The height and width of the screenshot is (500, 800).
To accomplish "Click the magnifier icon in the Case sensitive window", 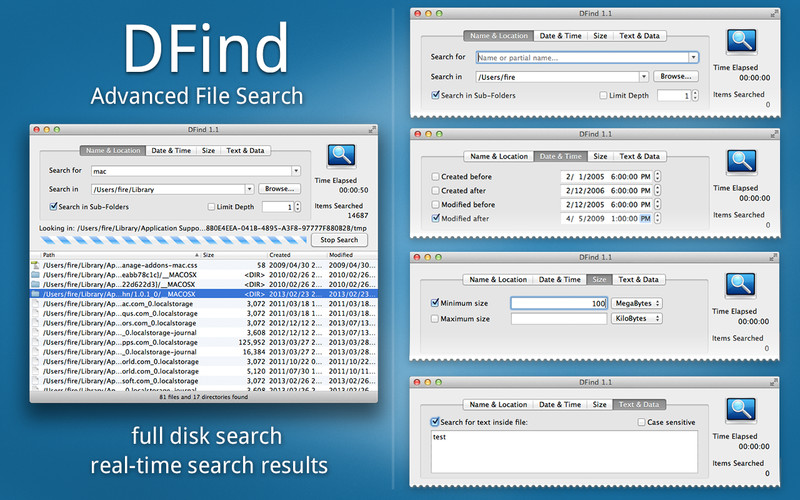I will coord(741,410).
